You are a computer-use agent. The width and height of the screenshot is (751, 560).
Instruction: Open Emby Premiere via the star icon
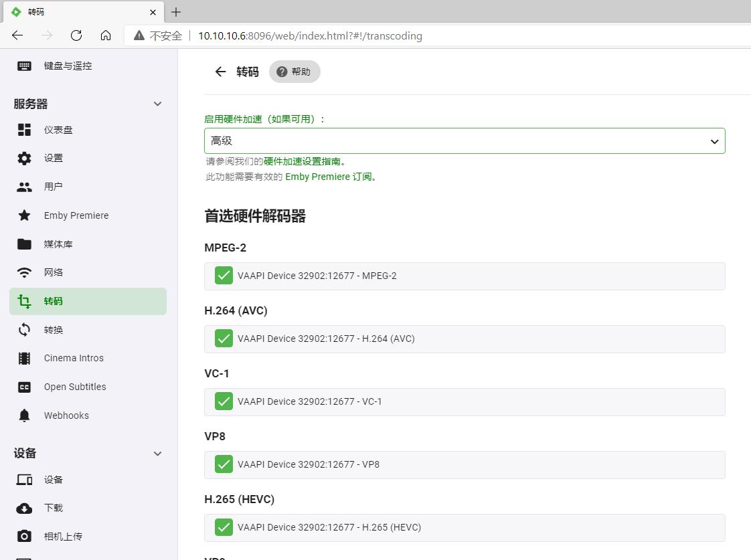pyautogui.click(x=76, y=215)
